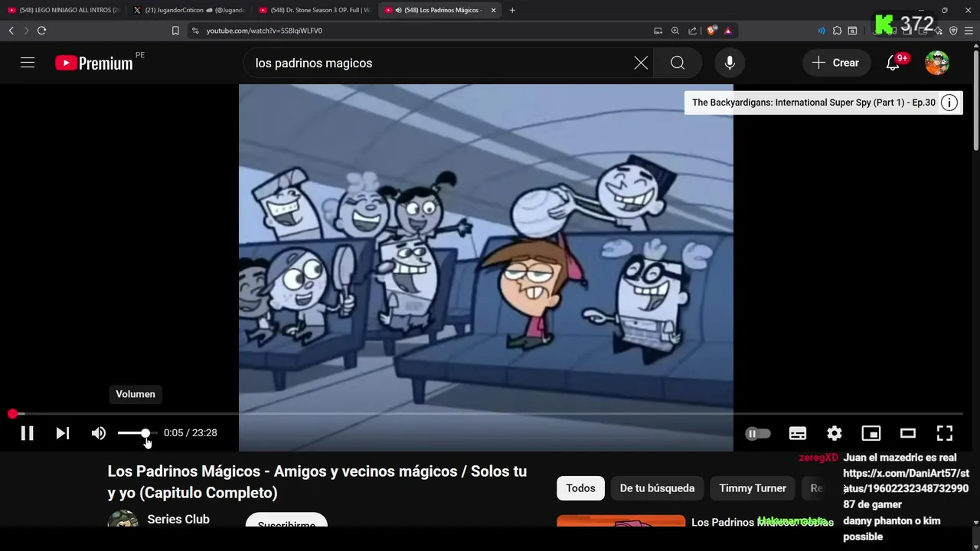
Task: Switch to miniplayer mode
Action: click(871, 433)
